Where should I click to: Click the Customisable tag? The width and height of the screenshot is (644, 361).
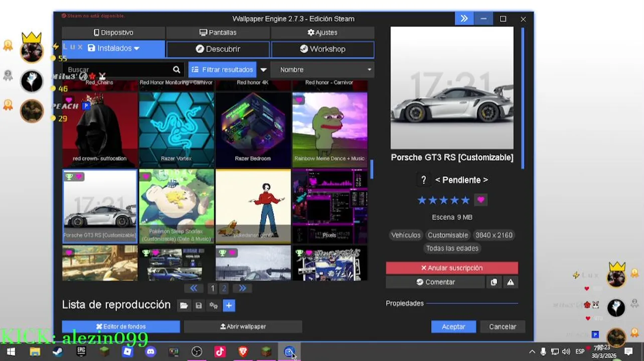pyautogui.click(x=448, y=235)
